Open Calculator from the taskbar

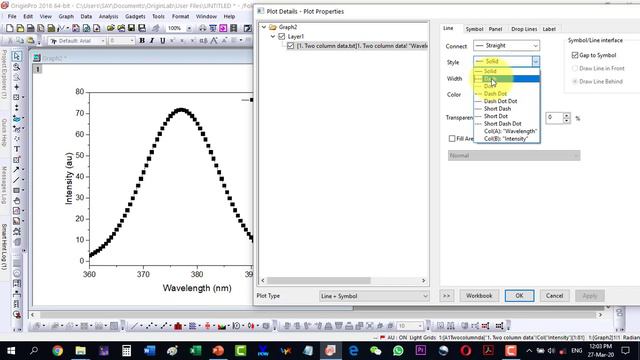click(x=127, y=351)
